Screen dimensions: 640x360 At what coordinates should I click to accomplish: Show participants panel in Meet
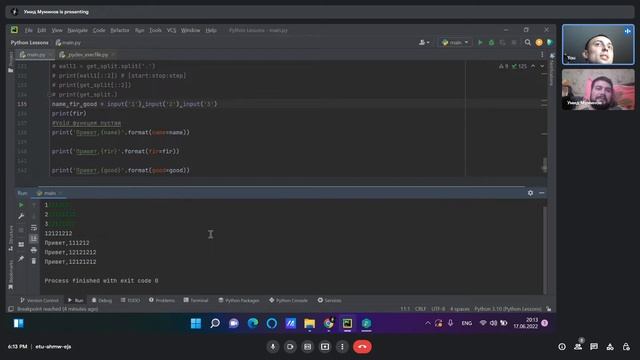(578, 347)
